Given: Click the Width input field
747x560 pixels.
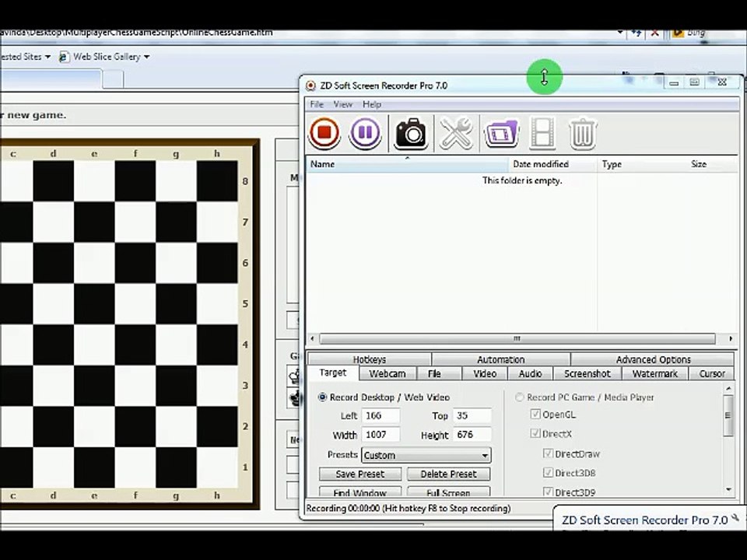Looking at the screenshot, I should [x=381, y=435].
